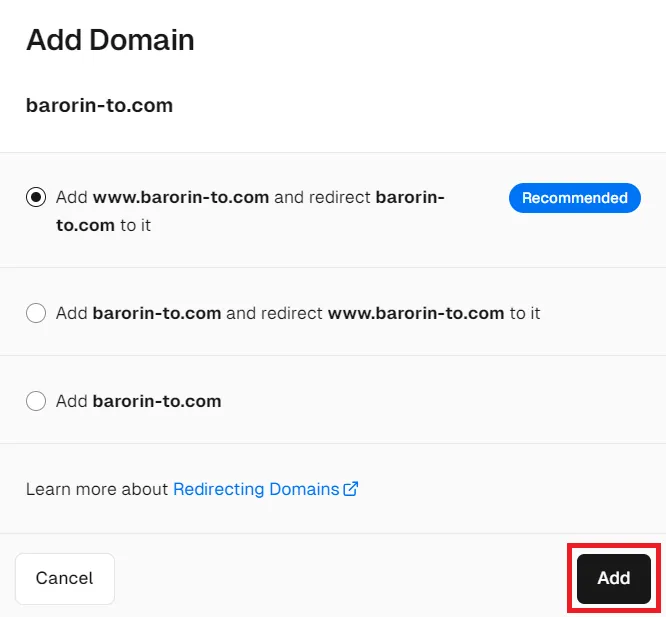Select the recommended www redirect radio button

(x=36, y=197)
